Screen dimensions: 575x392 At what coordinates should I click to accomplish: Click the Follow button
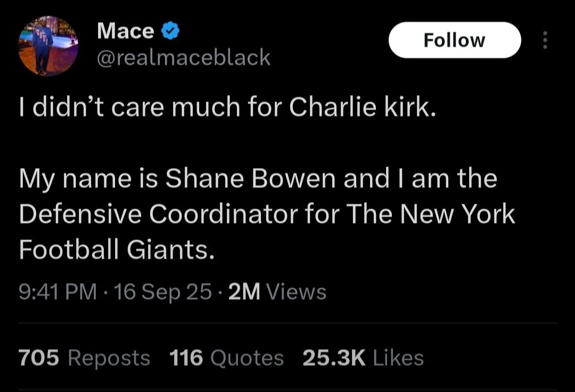pos(455,40)
